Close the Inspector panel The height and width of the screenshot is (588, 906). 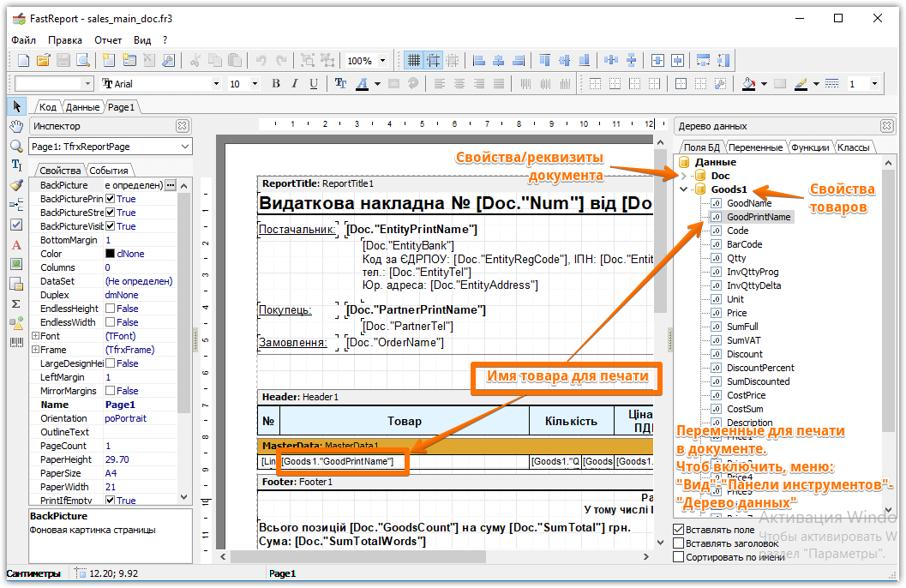182,126
